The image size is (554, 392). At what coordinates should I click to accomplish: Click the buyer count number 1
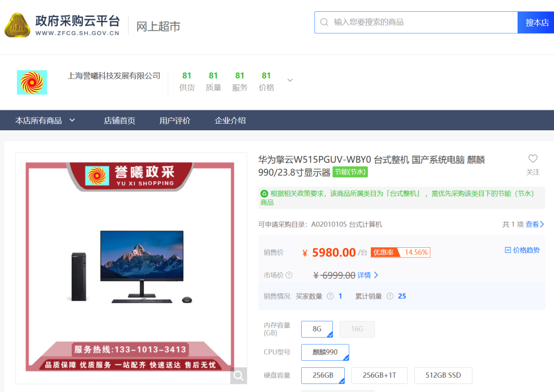[340, 296]
